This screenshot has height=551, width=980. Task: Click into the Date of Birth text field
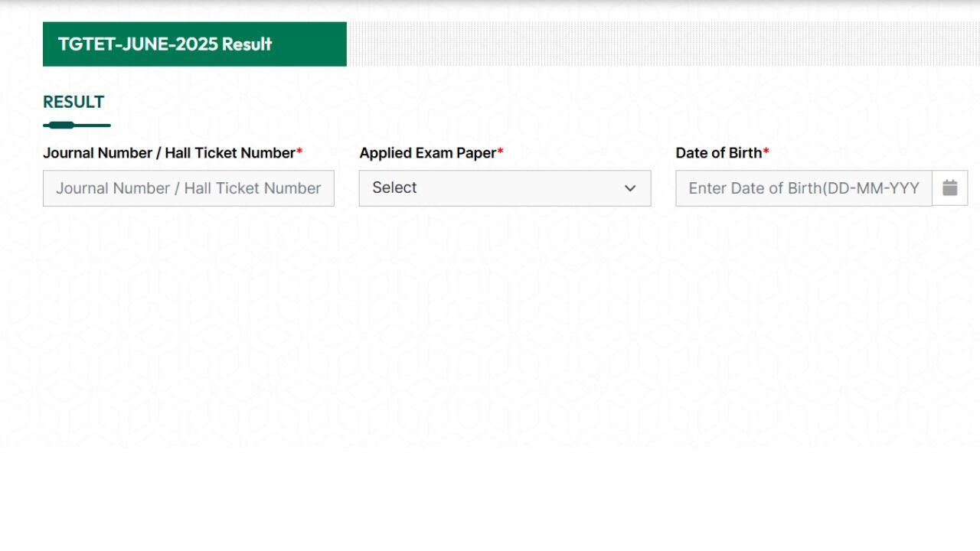point(803,188)
